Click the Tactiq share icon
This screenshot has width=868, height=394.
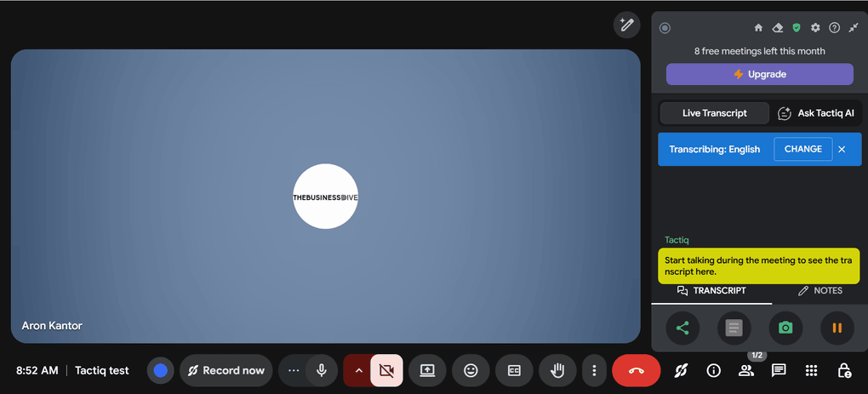click(682, 328)
